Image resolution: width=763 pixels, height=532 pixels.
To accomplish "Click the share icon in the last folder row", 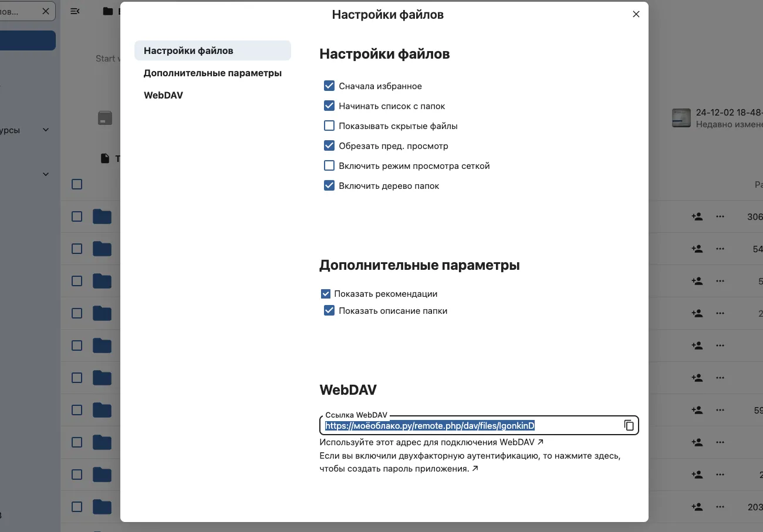I will pyautogui.click(x=697, y=507).
